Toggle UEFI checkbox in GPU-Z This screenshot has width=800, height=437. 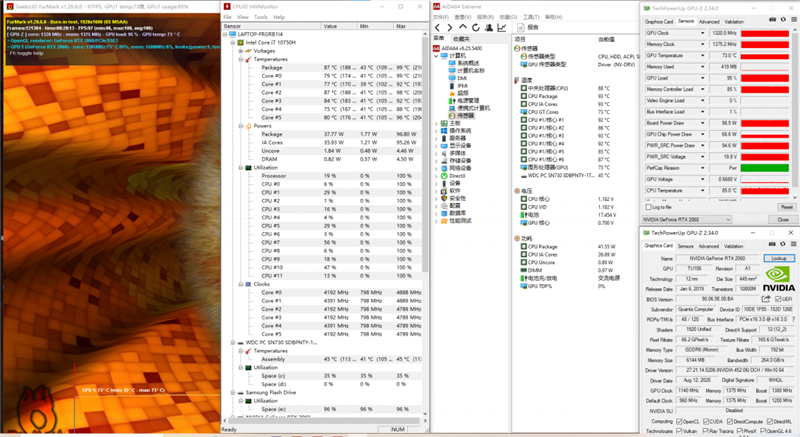pos(778,299)
